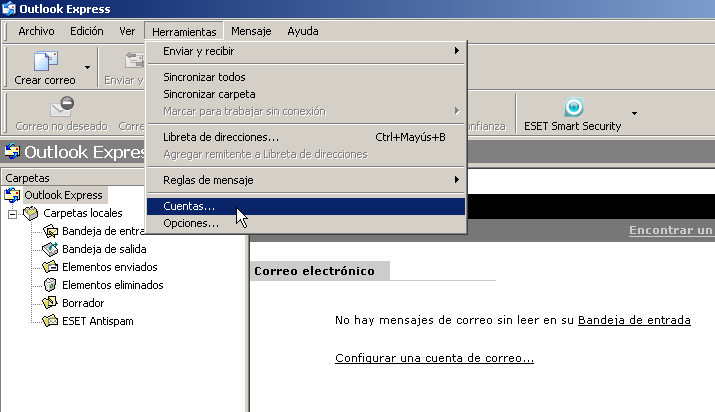Close the Herramientas menu

184,31
